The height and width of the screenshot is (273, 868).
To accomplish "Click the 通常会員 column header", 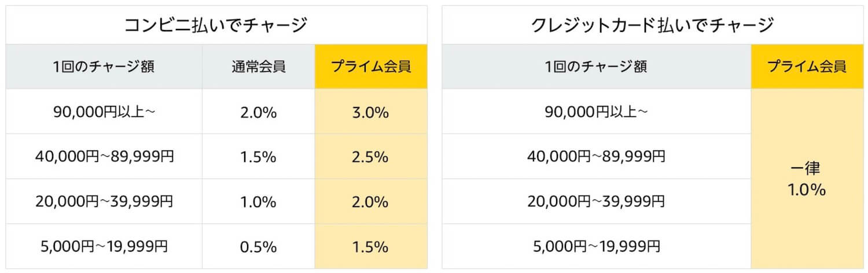I will click(259, 67).
